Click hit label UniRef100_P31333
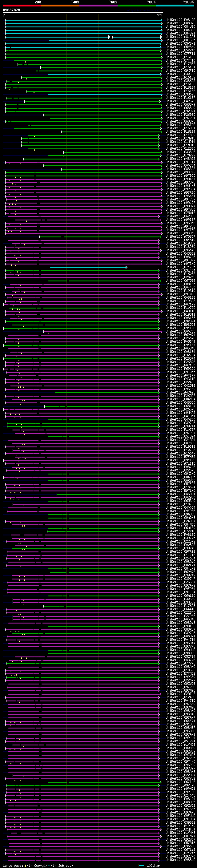197x868 pixels. (x=180, y=724)
